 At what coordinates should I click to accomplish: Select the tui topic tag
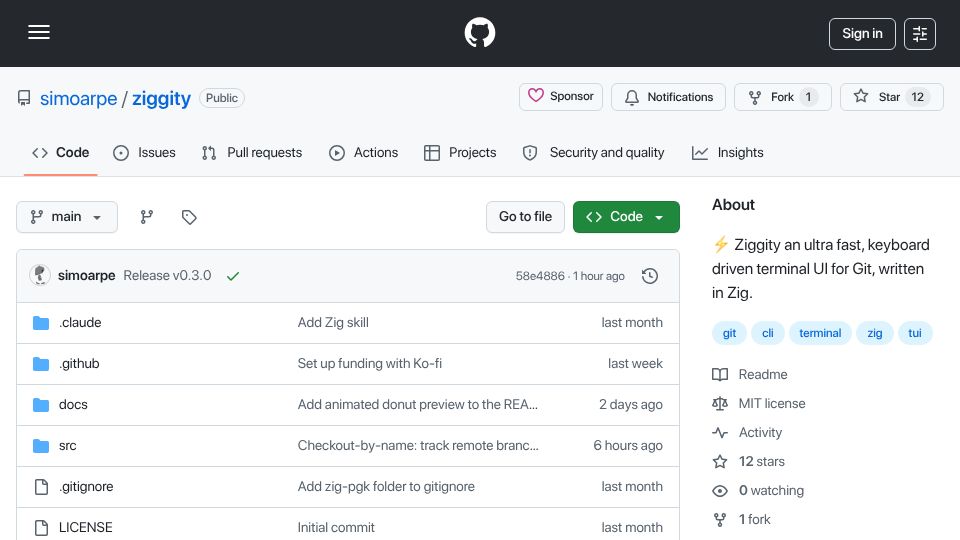(x=915, y=333)
